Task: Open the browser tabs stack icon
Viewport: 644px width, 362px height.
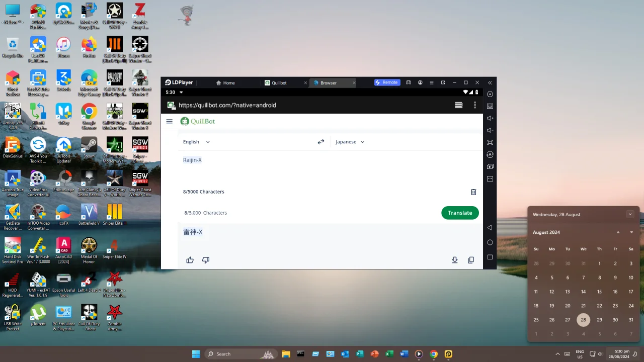Action: click(x=459, y=105)
